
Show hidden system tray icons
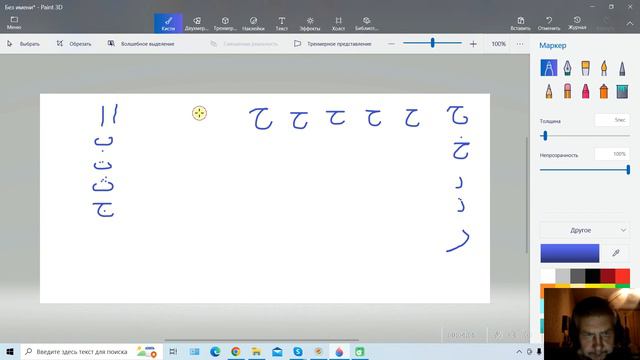[519, 351]
